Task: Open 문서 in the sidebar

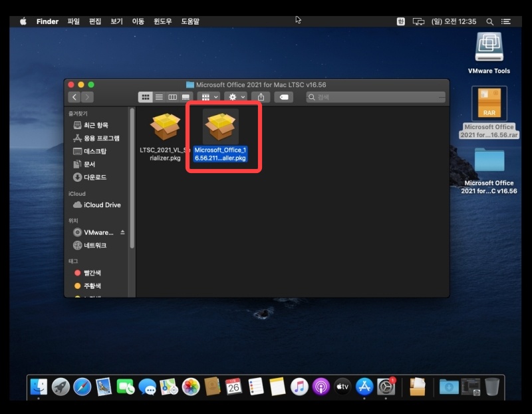Action: point(84,164)
